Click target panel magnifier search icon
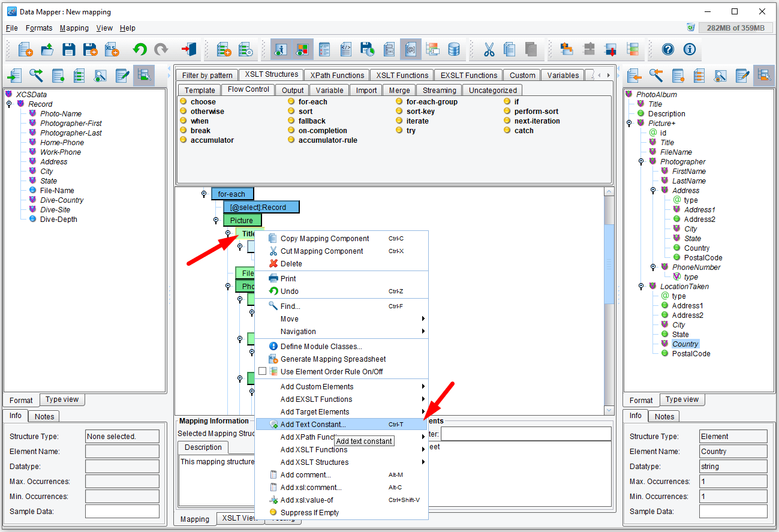 click(656, 76)
